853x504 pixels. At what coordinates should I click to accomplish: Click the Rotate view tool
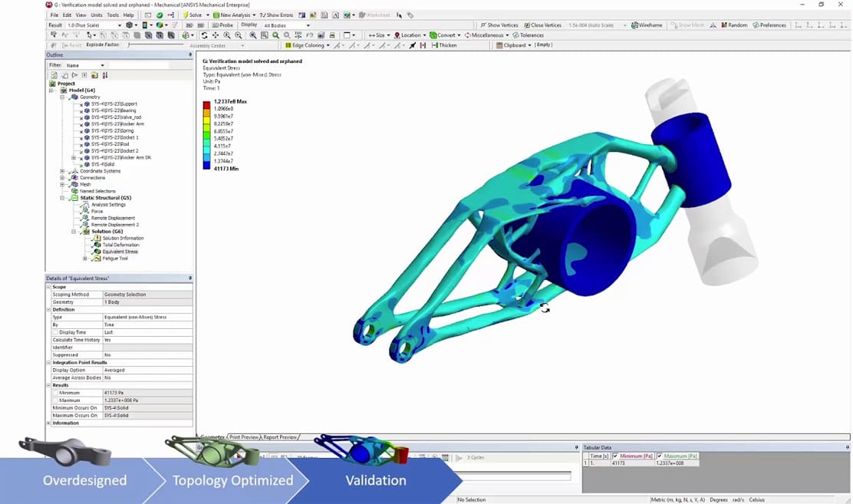pos(204,35)
